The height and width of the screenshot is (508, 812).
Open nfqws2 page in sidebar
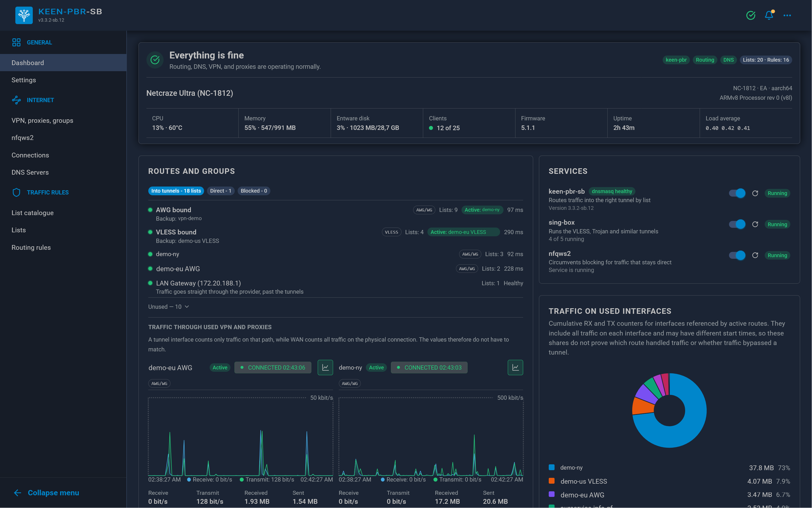63,138
